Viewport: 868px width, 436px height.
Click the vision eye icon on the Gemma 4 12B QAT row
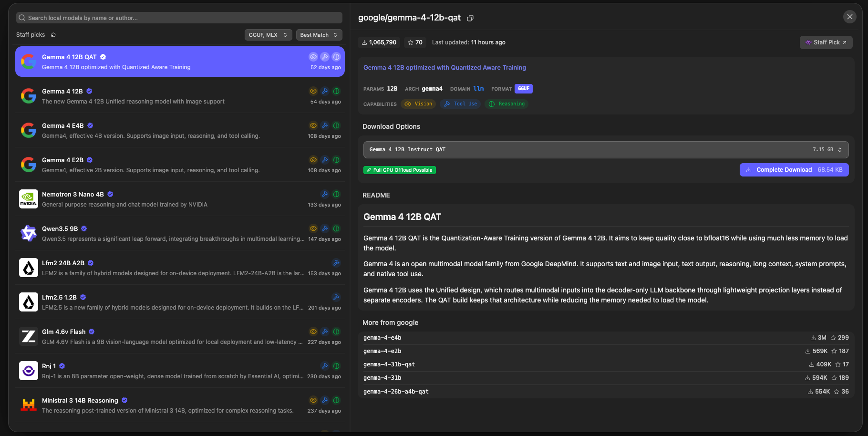click(x=313, y=57)
